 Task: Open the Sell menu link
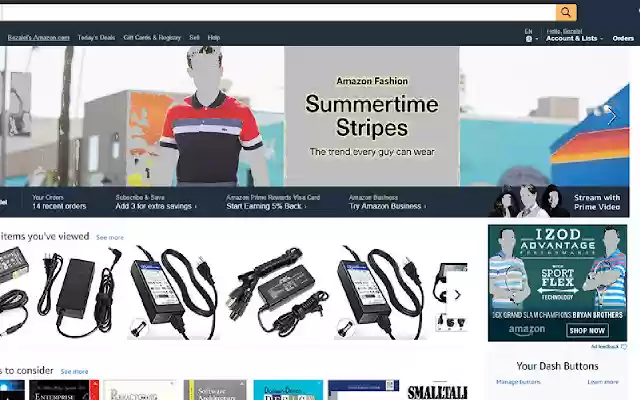pyautogui.click(x=194, y=38)
